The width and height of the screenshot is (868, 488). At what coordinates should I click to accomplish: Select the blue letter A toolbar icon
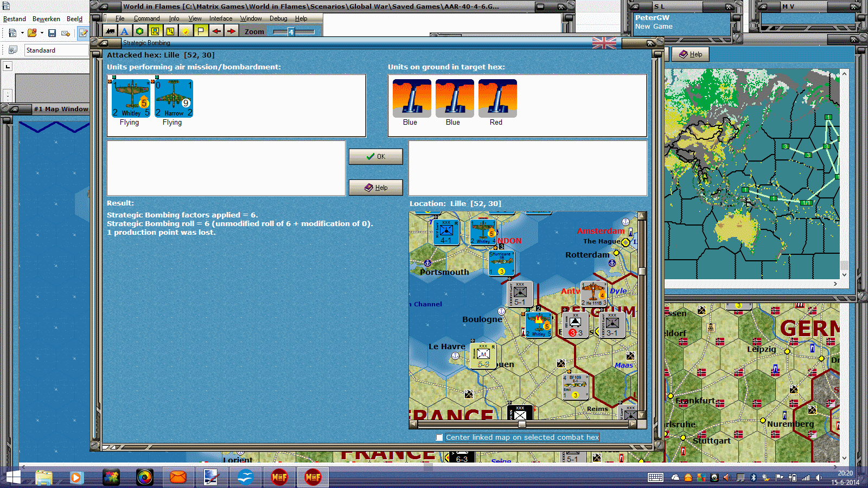tap(125, 31)
